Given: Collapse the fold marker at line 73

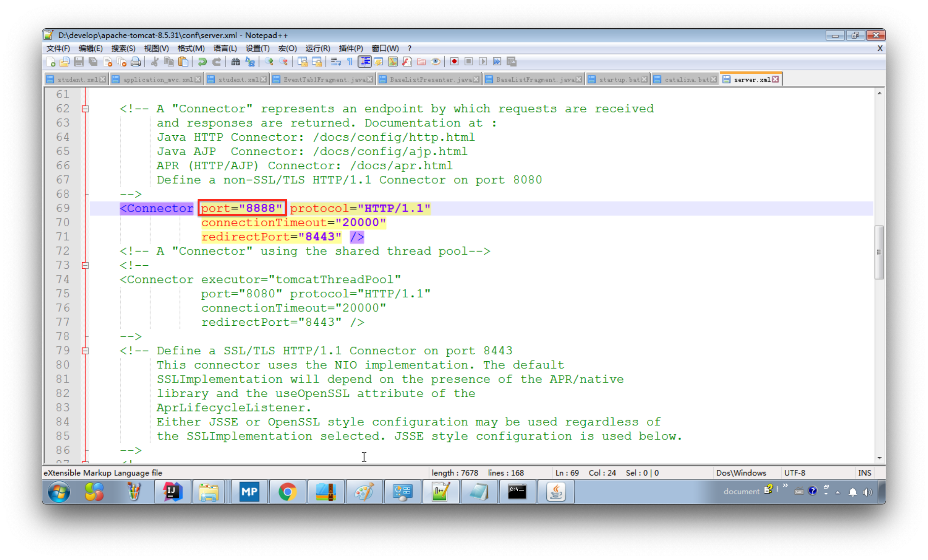Looking at the screenshot, I should 85,266.
